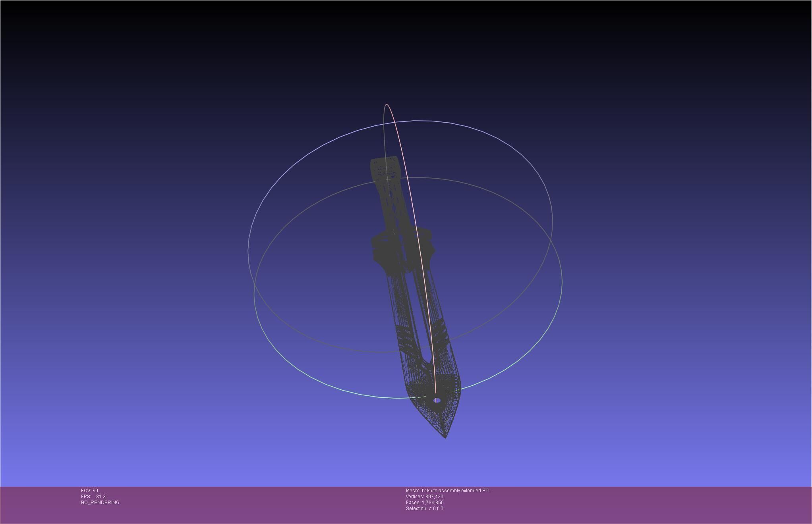Image resolution: width=812 pixels, height=524 pixels.
Task: Click the FPS: 81.3 readout
Action: (93, 497)
